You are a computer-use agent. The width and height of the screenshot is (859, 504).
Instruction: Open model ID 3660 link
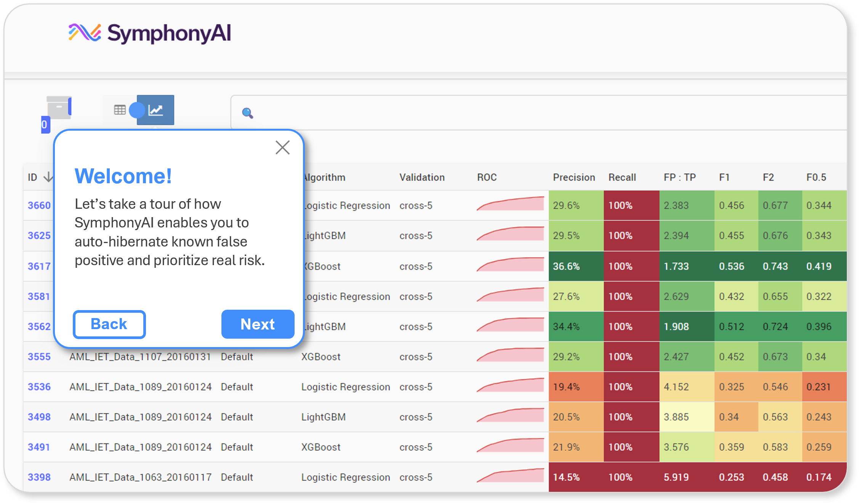[39, 205]
